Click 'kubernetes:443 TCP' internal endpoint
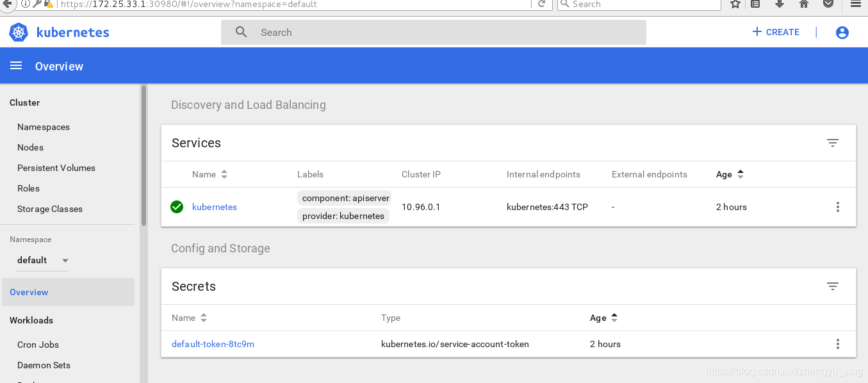 (x=547, y=207)
